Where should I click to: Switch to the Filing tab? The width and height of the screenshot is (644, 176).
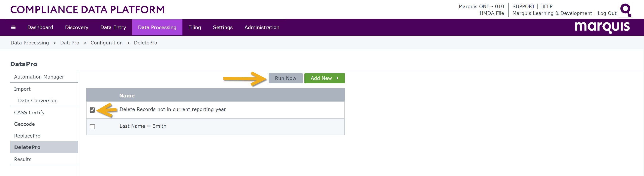(x=195, y=27)
